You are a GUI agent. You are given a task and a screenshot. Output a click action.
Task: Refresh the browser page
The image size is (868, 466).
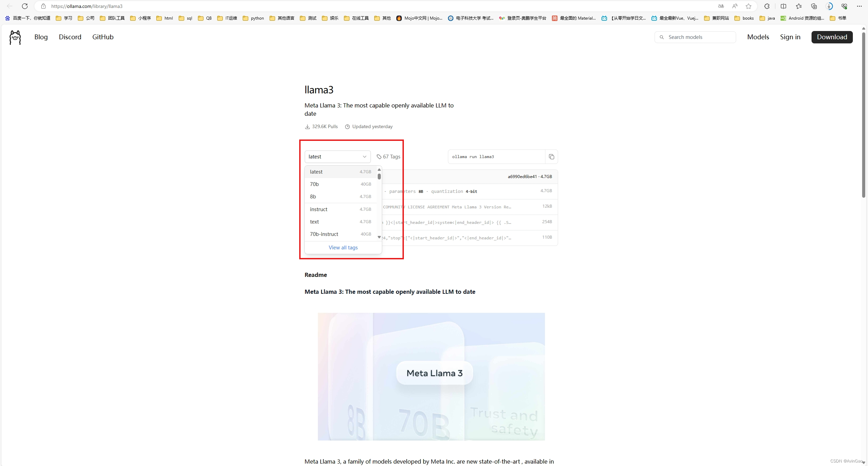coord(25,6)
